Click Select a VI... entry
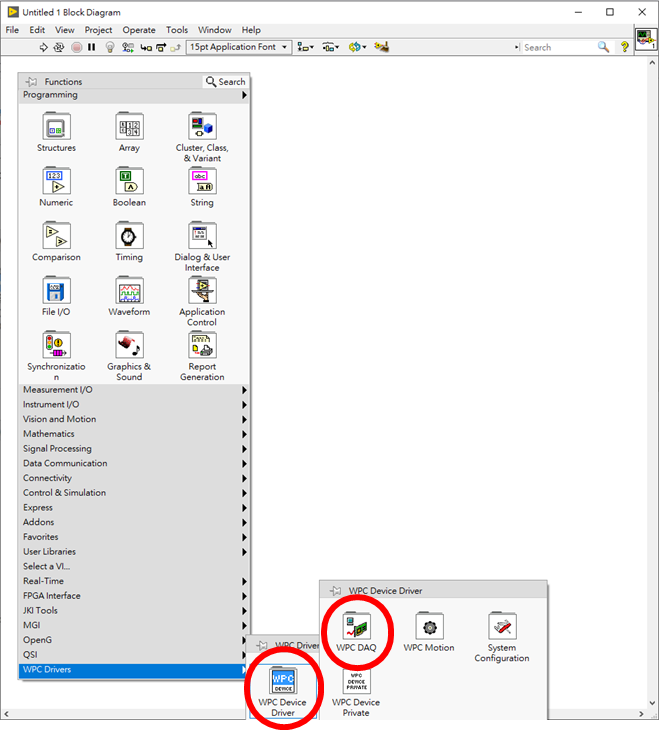Screen dimensions: 659x730 tap(47, 566)
